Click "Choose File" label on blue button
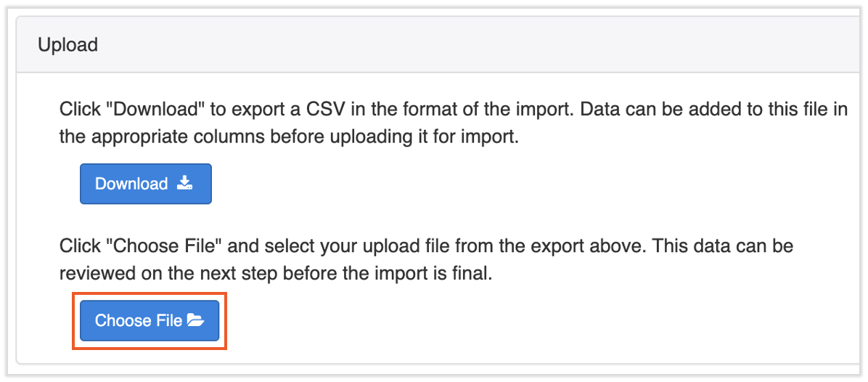 pyautogui.click(x=138, y=320)
